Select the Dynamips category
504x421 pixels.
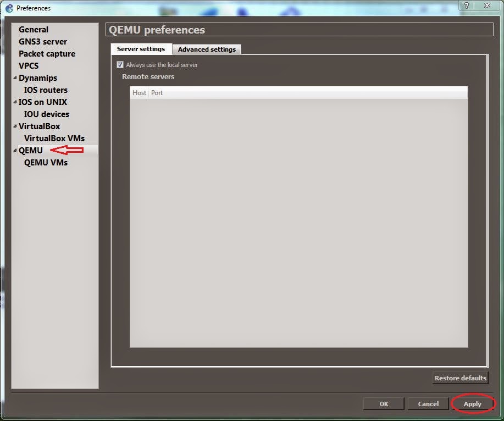tap(38, 78)
